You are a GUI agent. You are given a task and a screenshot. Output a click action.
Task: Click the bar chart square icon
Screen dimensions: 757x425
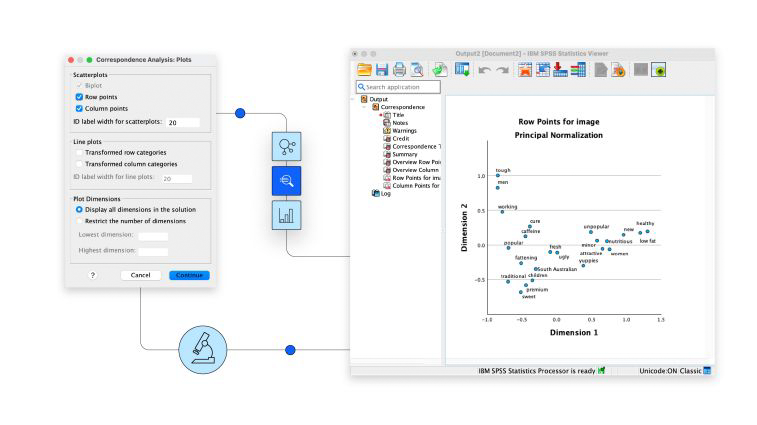pos(286,215)
